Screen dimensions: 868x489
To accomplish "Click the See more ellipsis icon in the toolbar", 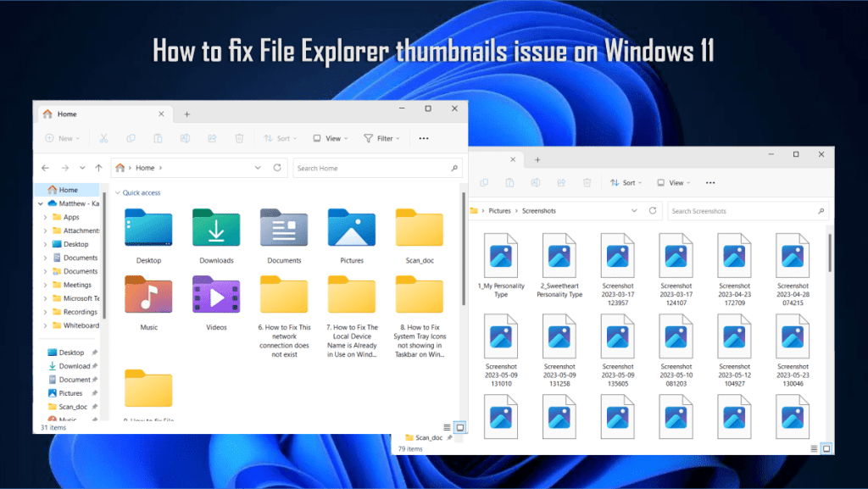I will click(x=424, y=138).
